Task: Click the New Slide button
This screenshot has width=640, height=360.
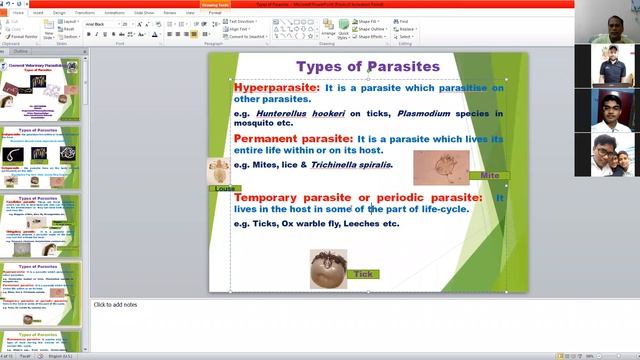Action: 49,29
